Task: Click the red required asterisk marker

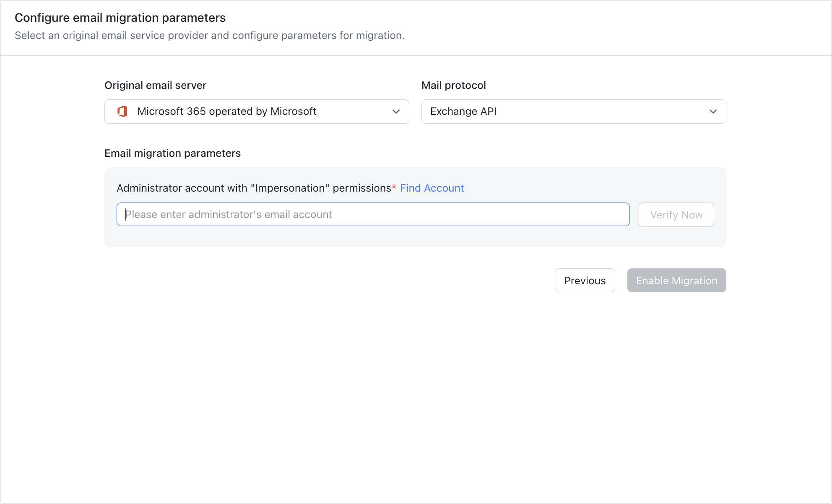Action: tap(394, 188)
